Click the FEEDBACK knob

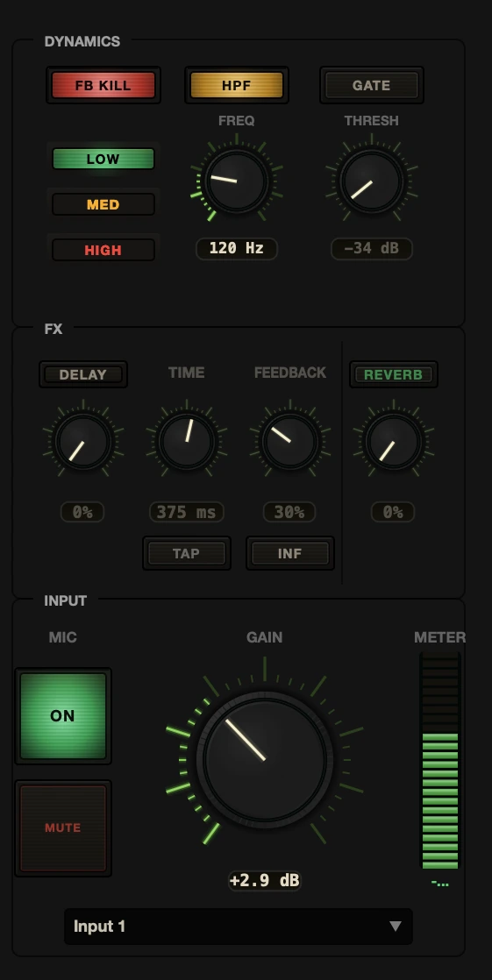pyautogui.click(x=290, y=441)
